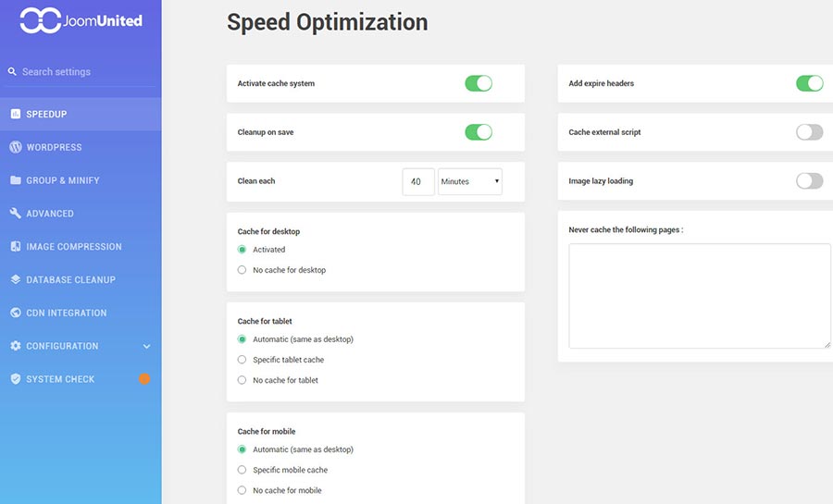This screenshot has height=504, width=833.
Task: Click the Advanced wrench icon
Action: pos(16,214)
